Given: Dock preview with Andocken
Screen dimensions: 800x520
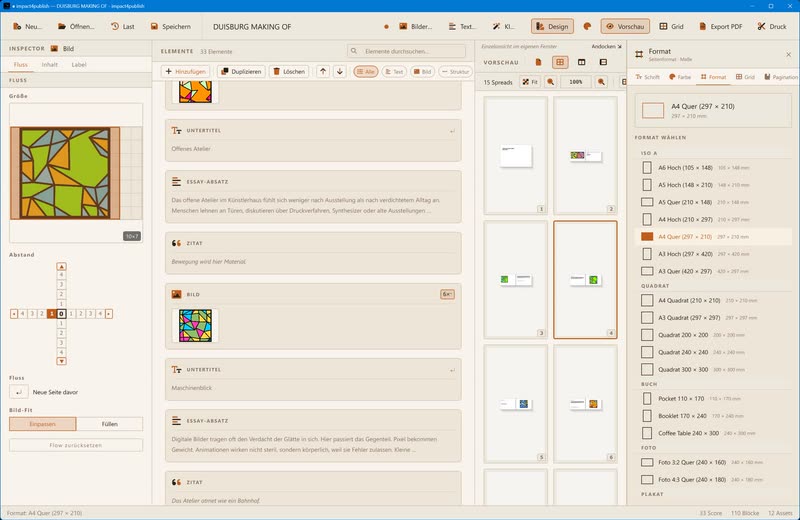Looking at the screenshot, I should 607,46.
